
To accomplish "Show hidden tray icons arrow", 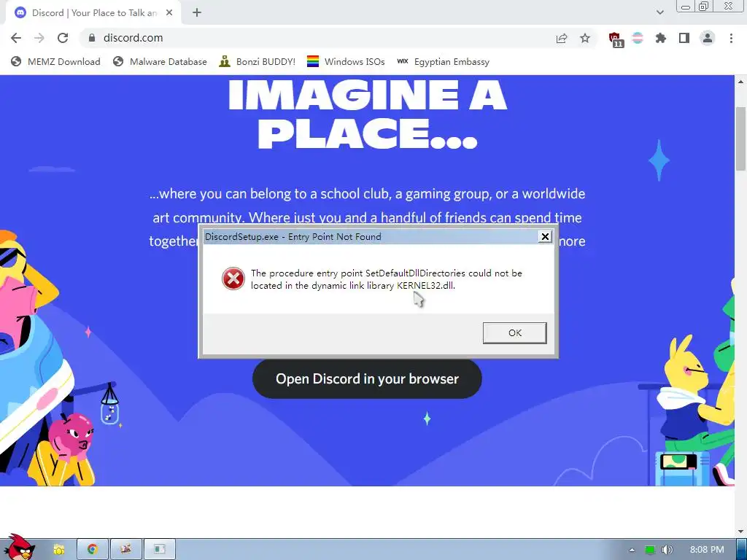I will click(x=632, y=550).
